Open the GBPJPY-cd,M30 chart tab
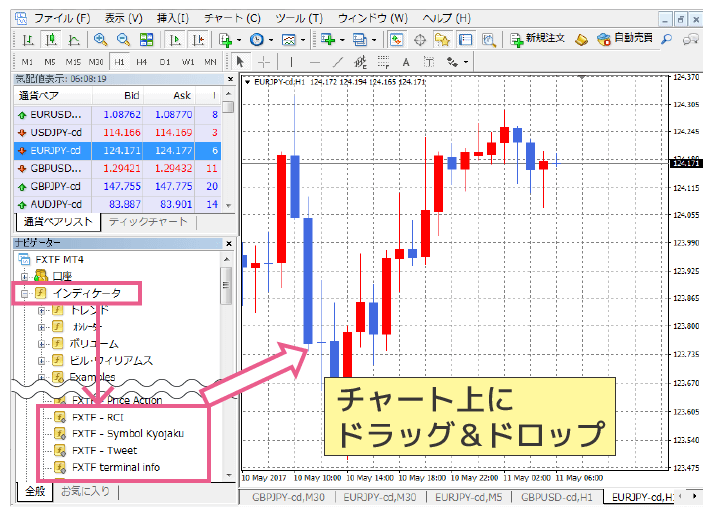The image size is (710, 516). [x=288, y=497]
